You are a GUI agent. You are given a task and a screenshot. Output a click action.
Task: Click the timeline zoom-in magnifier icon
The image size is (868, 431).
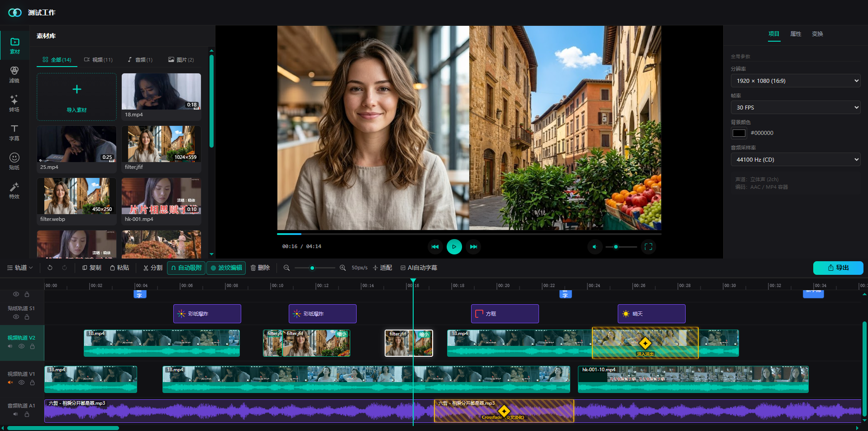click(x=343, y=268)
